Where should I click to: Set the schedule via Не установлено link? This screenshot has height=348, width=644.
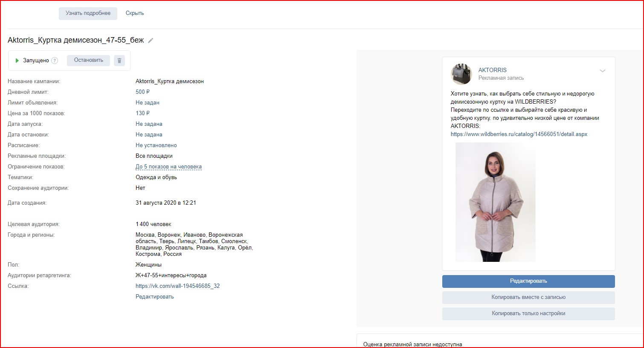(156, 145)
